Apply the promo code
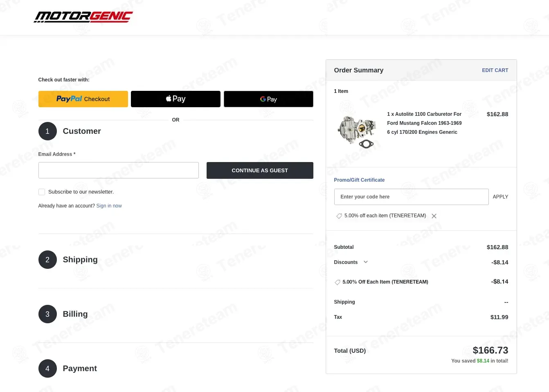Screen dimensions: 549x392 tap(500, 197)
